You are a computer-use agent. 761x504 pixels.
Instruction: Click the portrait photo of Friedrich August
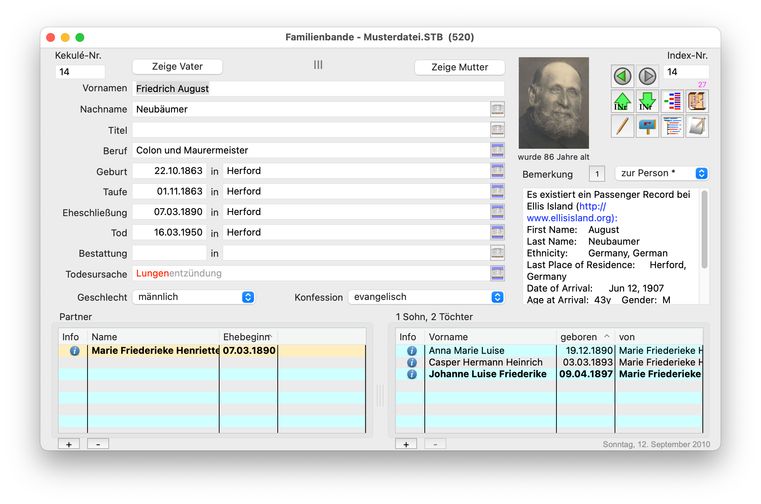pos(554,103)
